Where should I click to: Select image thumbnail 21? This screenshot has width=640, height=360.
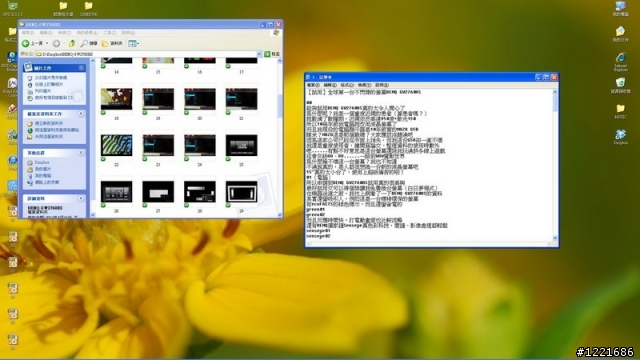point(241,99)
